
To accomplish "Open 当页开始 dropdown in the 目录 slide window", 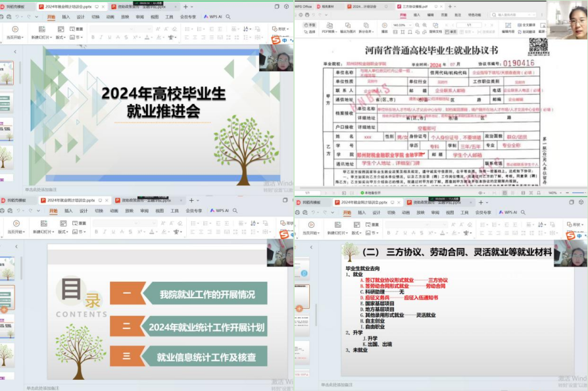I will (16, 232).
